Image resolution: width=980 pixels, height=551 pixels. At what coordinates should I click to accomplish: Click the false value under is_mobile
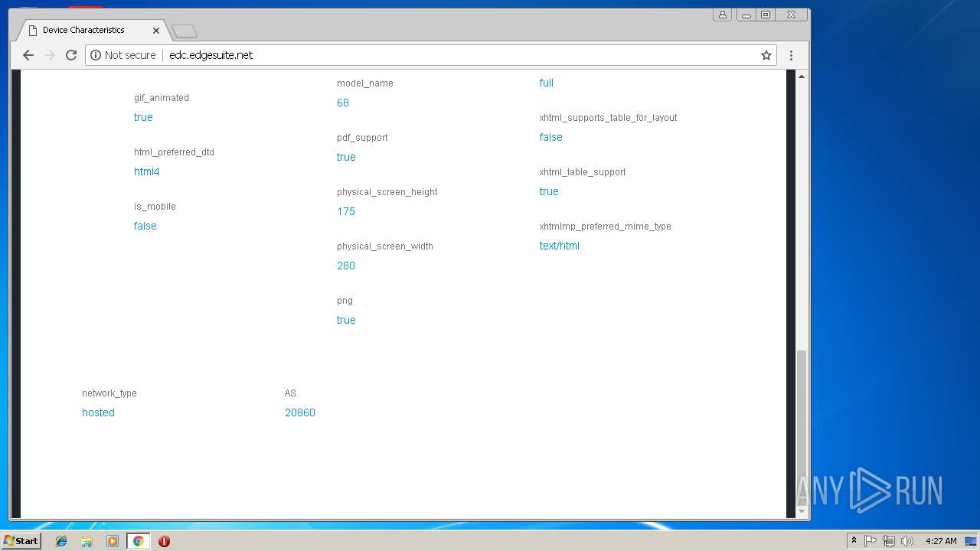(x=145, y=226)
